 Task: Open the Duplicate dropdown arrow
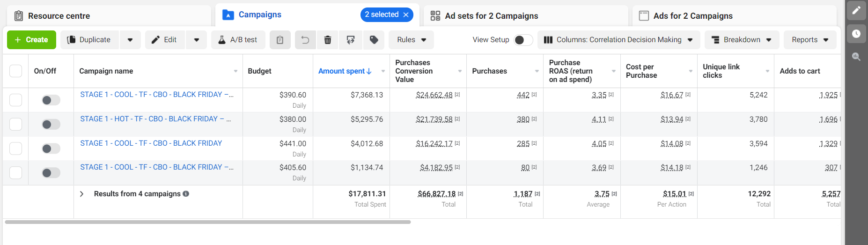(x=130, y=40)
